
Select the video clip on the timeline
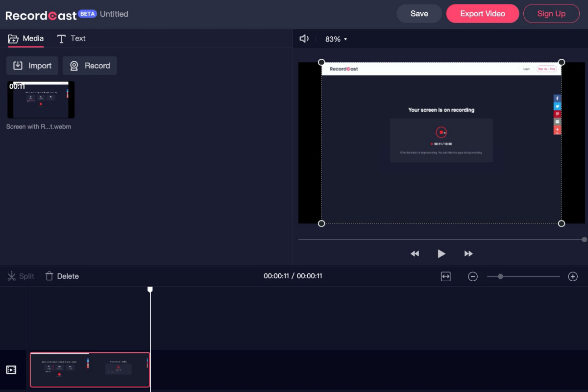[x=90, y=370]
